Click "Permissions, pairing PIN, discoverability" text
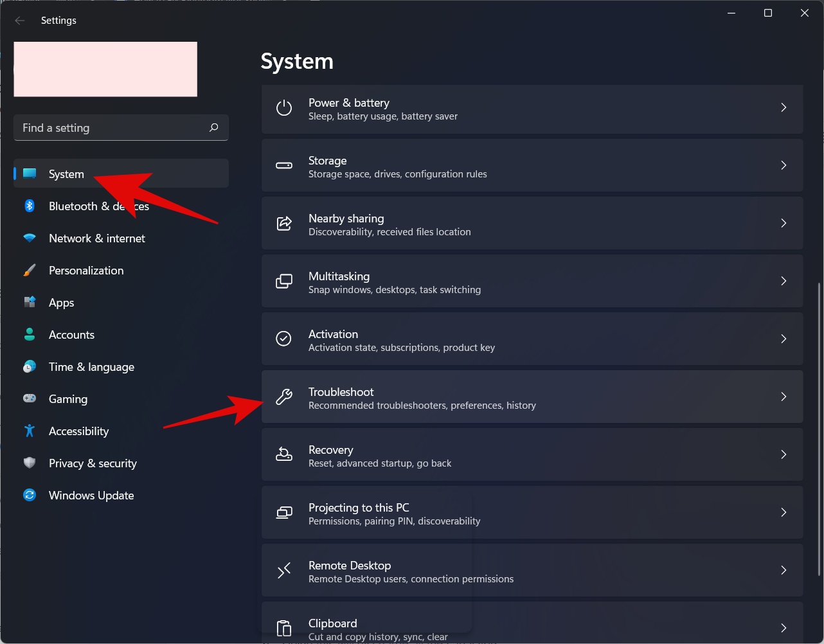824x644 pixels. [395, 521]
